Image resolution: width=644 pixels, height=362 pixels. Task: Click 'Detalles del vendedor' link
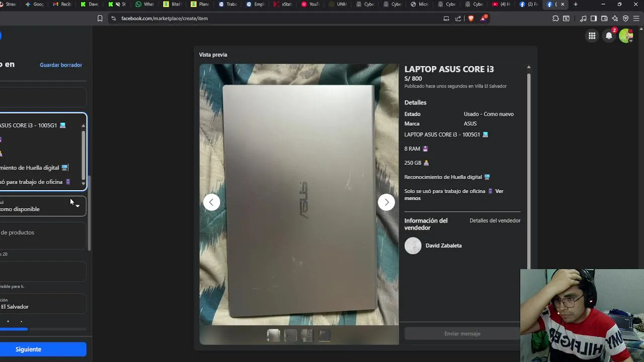[495, 221]
